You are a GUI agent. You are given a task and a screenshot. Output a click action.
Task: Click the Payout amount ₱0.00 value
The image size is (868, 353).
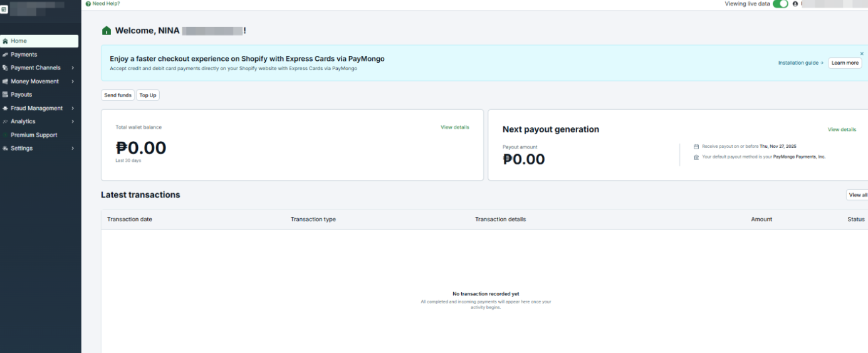pyautogui.click(x=524, y=159)
